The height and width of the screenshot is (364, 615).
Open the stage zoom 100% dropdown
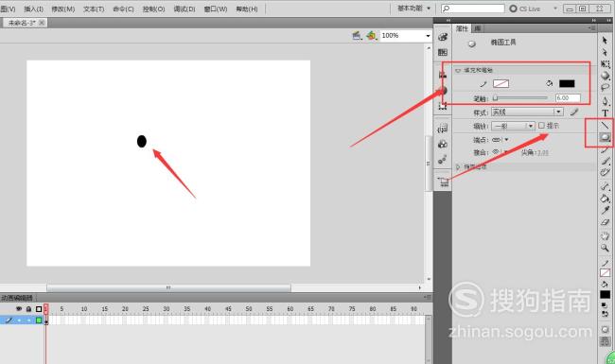[406, 36]
